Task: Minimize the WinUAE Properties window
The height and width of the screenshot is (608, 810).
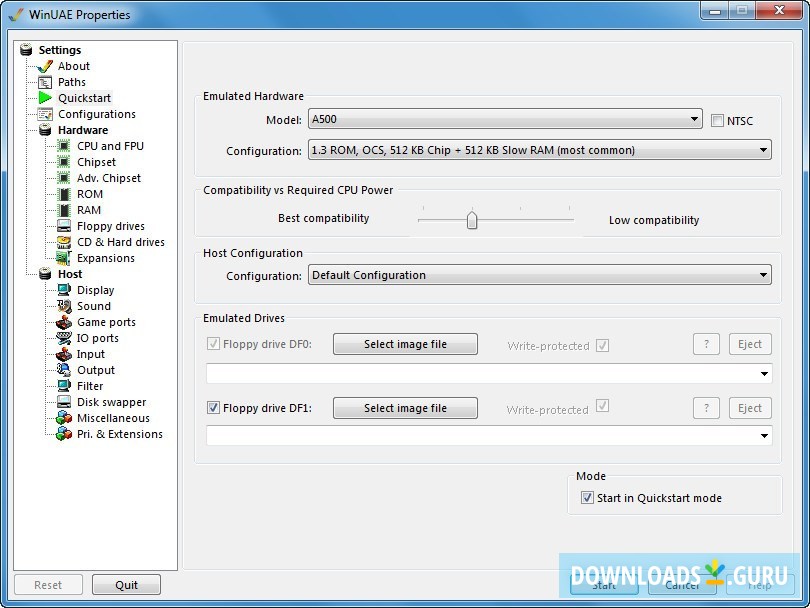Action: (715, 11)
